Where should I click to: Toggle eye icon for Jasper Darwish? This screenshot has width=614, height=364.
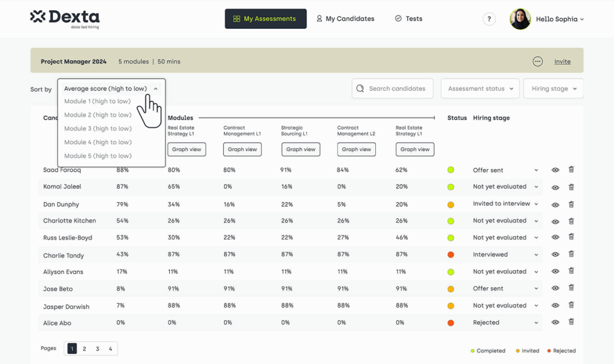pos(555,306)
